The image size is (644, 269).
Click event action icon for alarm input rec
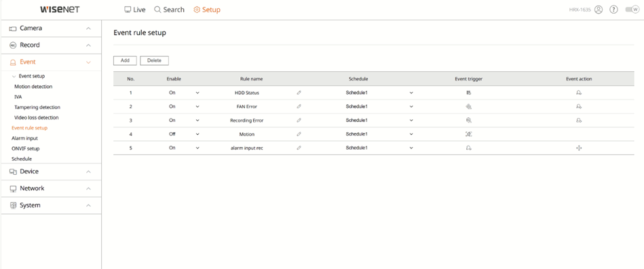click(579, 148)
